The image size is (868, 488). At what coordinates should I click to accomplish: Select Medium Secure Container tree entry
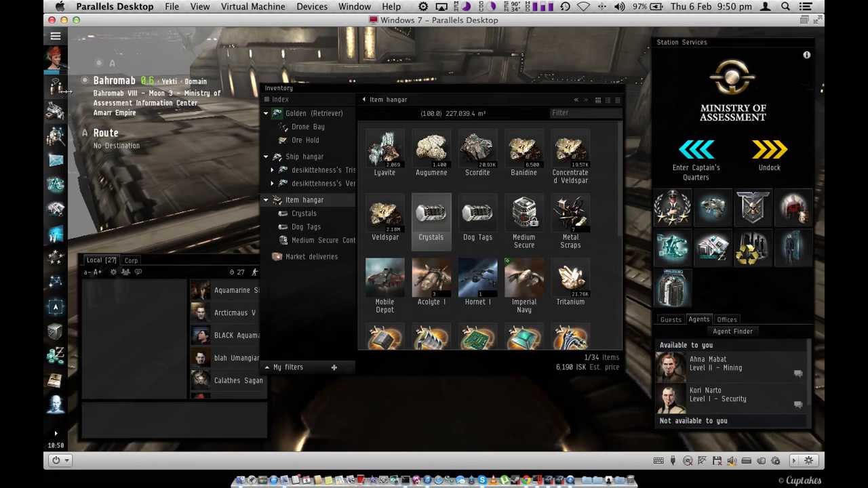pyautogui.click(x=323, y=241)
